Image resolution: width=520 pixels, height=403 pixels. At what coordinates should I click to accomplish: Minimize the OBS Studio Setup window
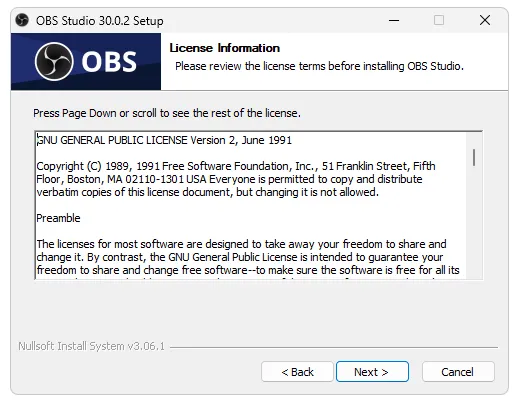(x=394, y=20)
